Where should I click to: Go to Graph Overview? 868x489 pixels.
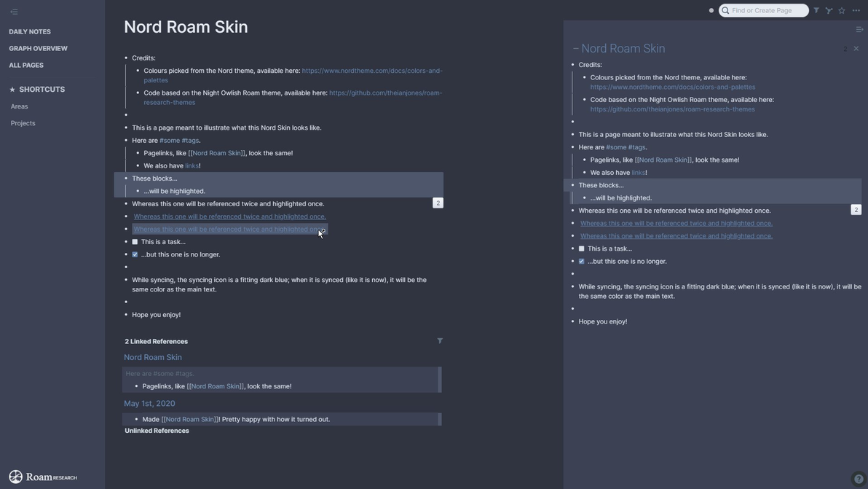point(38,48)
